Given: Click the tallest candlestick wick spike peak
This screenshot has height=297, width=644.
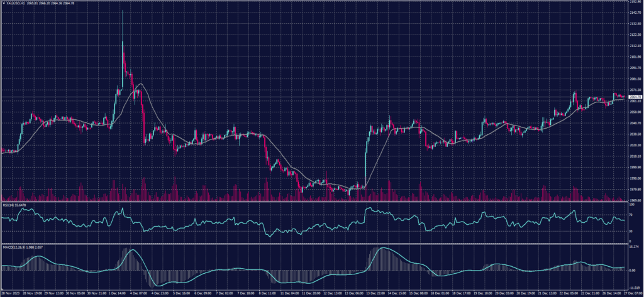Looking at the screenshot, I should pos(122,11).
